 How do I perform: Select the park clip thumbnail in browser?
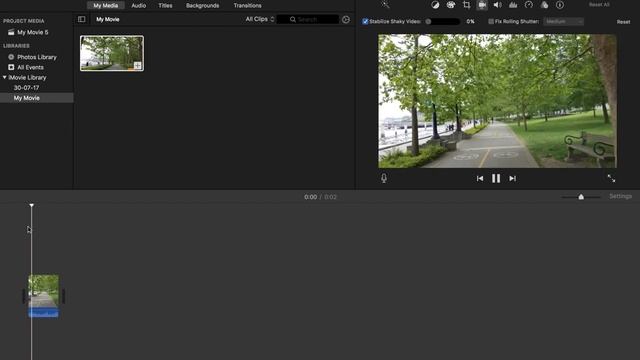pyautogui.click(x=112, y=53)
